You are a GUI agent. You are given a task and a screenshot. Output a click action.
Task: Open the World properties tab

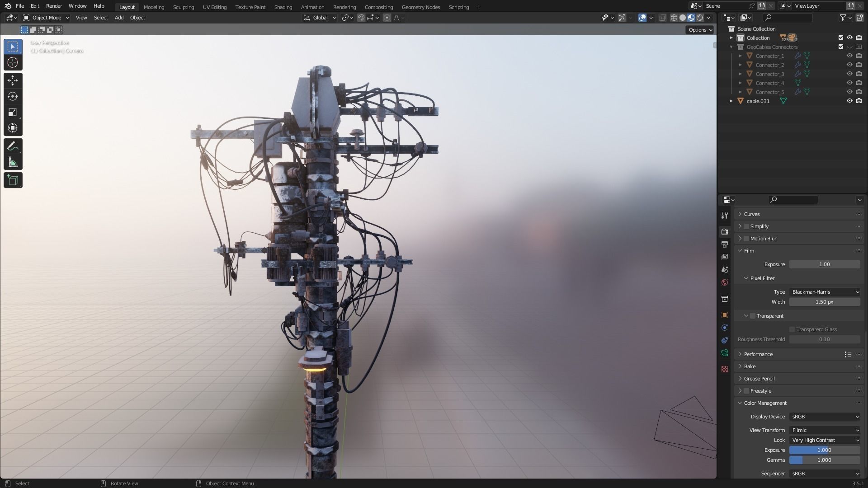(x=725, y=282)
